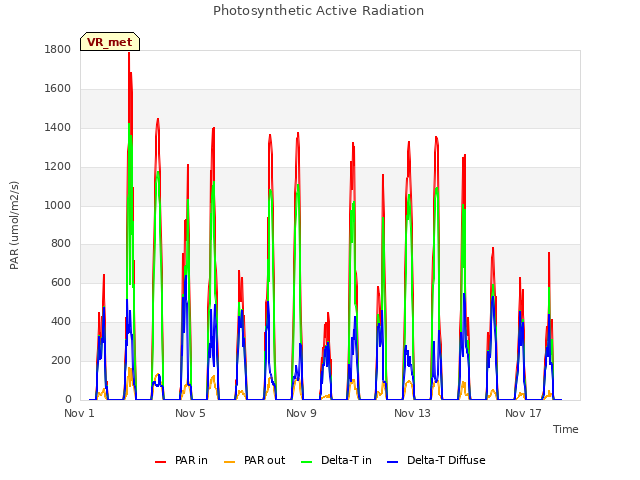The height and width of the screenshot is (480, 640).
Task: Click the Nov 9 x-axis tick label
Action: 301,413
